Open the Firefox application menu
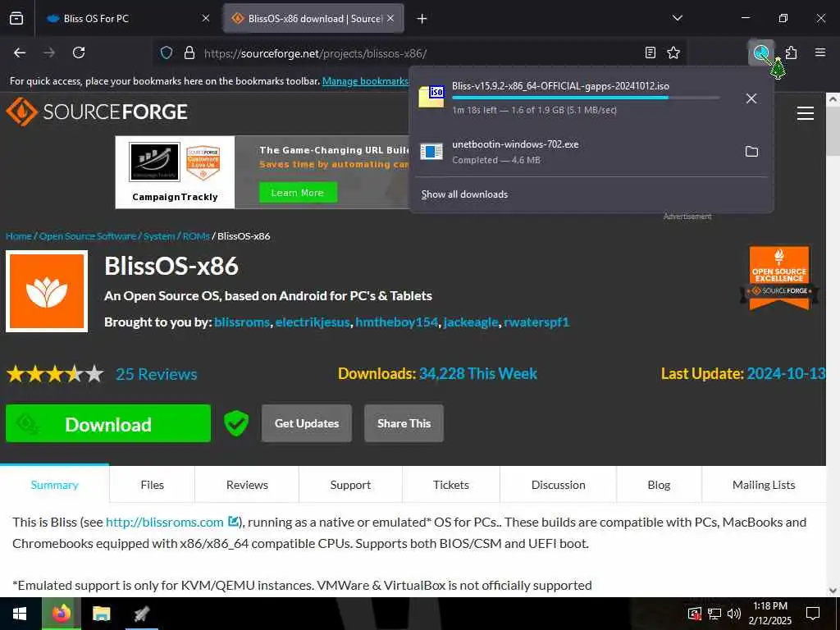 pos(820,52)
